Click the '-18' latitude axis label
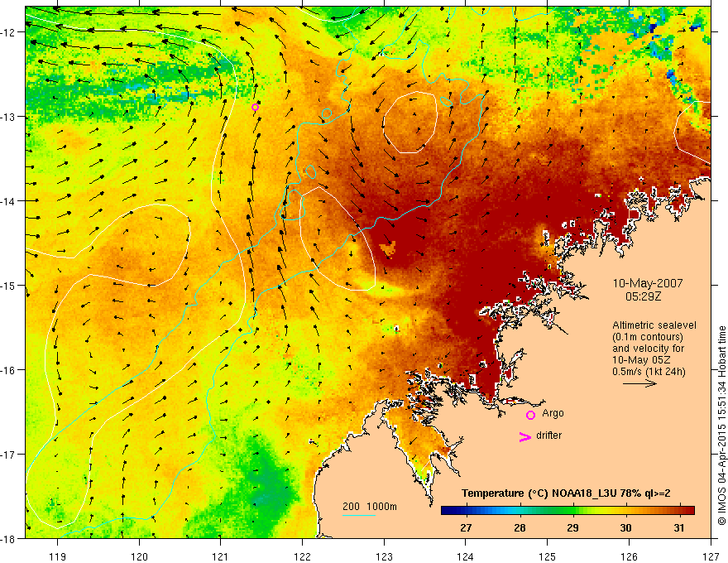This screenshot has height=563, width=728. click(x=9, y=539)
